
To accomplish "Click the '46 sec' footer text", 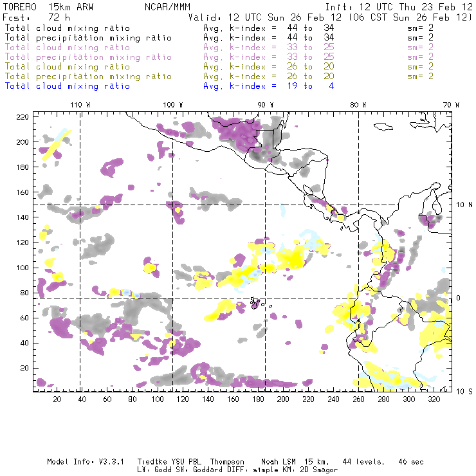I will pos(411,462).
